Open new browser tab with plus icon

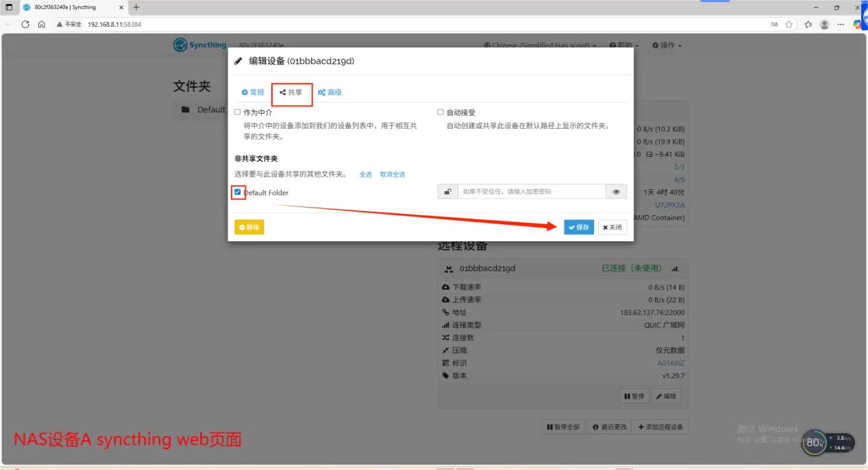pyautogui.click(x=136, y=8)
